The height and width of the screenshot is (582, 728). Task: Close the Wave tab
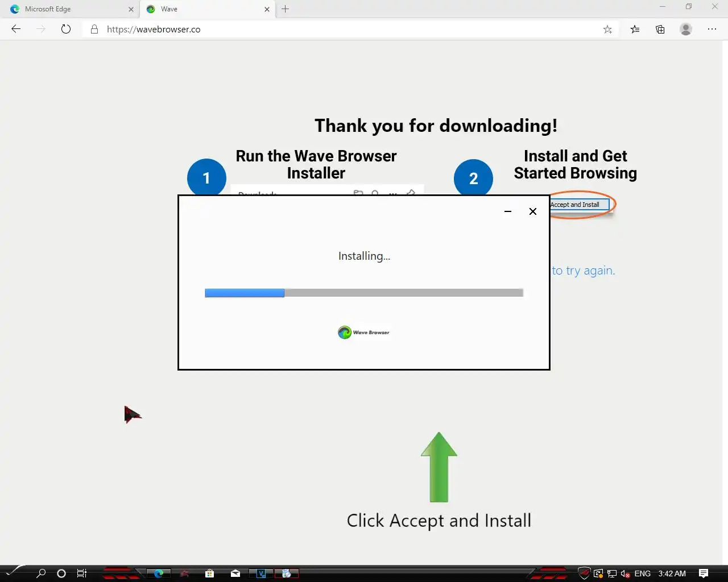267,9
